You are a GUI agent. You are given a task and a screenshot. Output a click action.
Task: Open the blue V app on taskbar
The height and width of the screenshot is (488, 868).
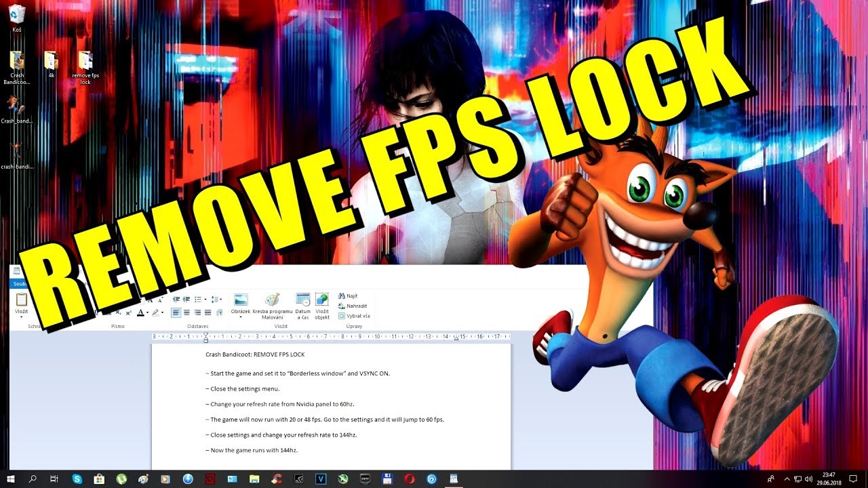pyautogui.click(x=320, y=479)
